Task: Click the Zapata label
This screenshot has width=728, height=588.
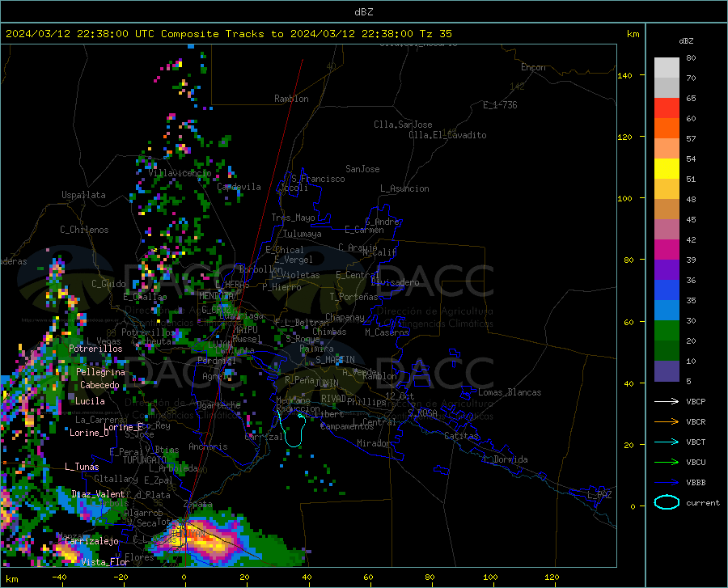Action: click(198, 504)
